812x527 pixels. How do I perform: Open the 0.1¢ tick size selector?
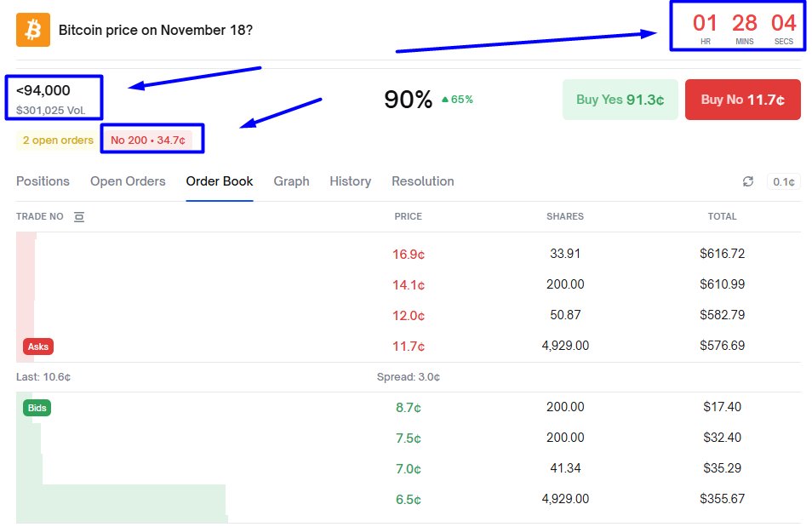pos(784,182)
